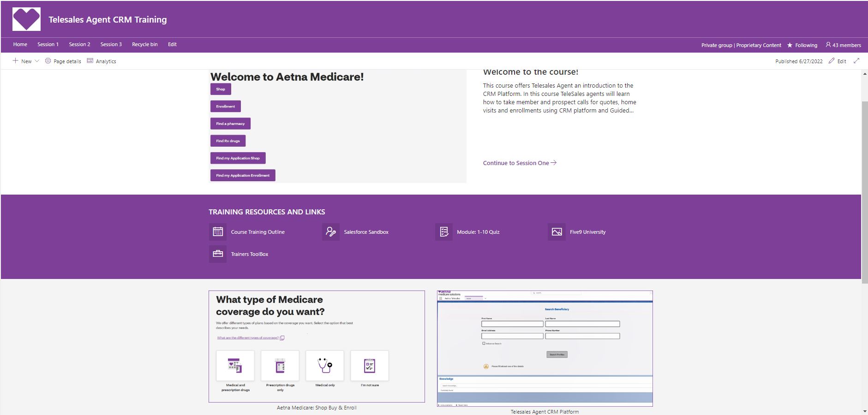Open the Session 2 nav item
This screenshot has width=868, height=415.
pyautogui.click(x=79, y=44)
